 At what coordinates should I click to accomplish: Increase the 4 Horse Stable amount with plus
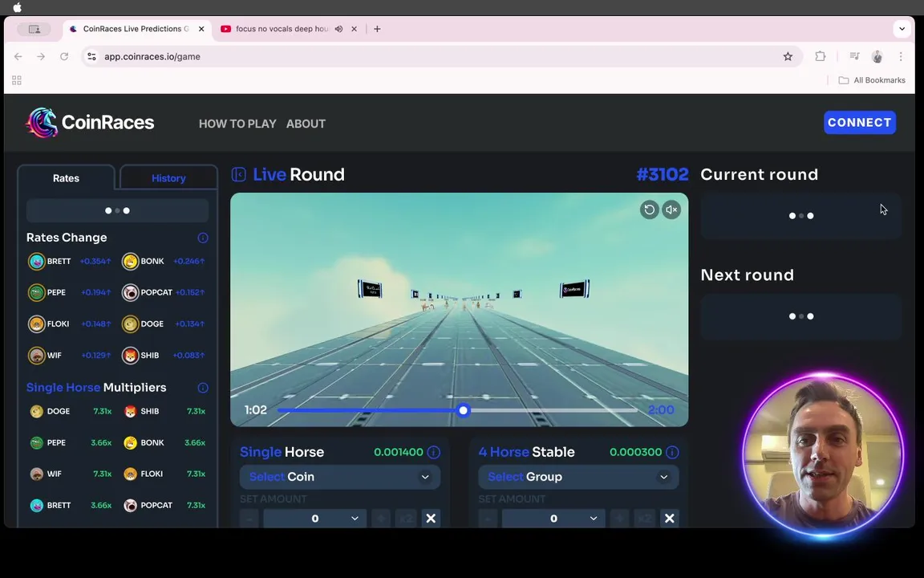(x=619, y=519)
